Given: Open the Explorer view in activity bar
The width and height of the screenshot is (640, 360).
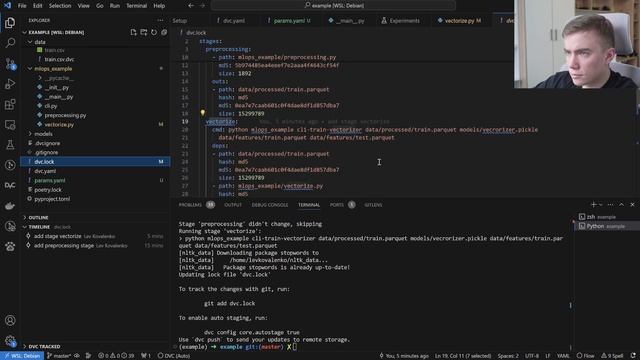Looking at the screenshot, I should pyautogui.click(x=10, y=22).
